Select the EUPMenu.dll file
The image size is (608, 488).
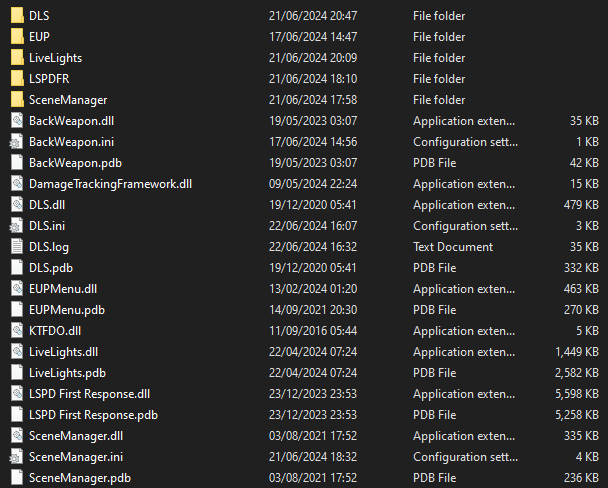pyautogui.click(x=63, y=289)
